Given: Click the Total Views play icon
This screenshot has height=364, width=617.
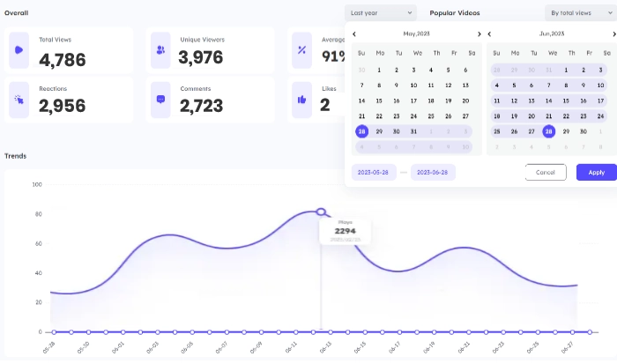Looking at the screenshot, I should [x=19, y=50].
